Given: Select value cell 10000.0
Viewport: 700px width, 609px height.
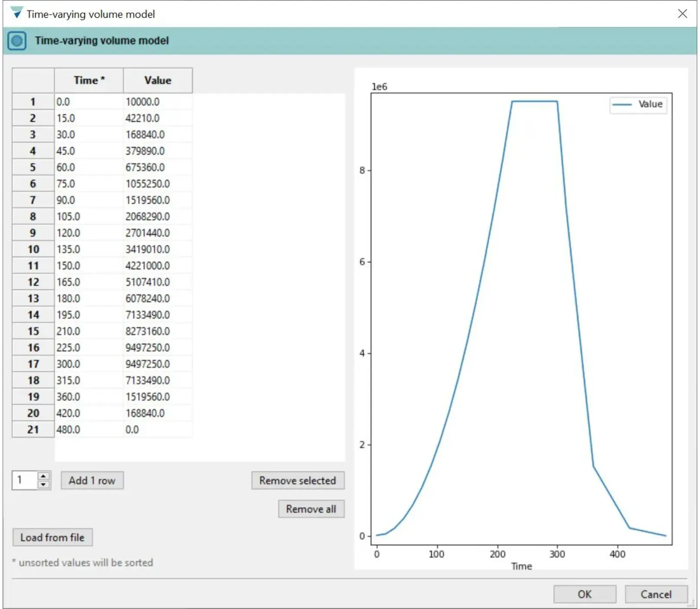Looking at the screenshot, I should click(158, 102).
